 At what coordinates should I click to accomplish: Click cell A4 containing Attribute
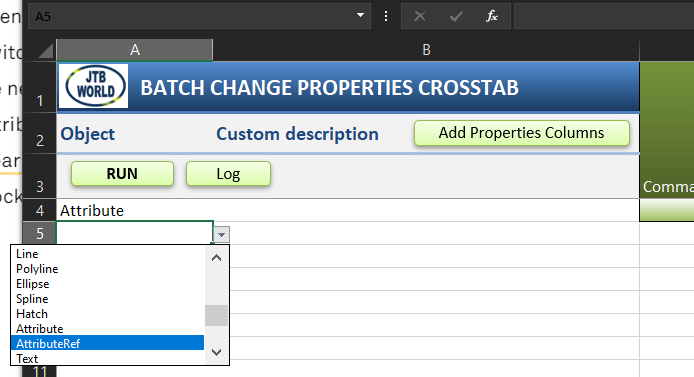pos(135,211)
